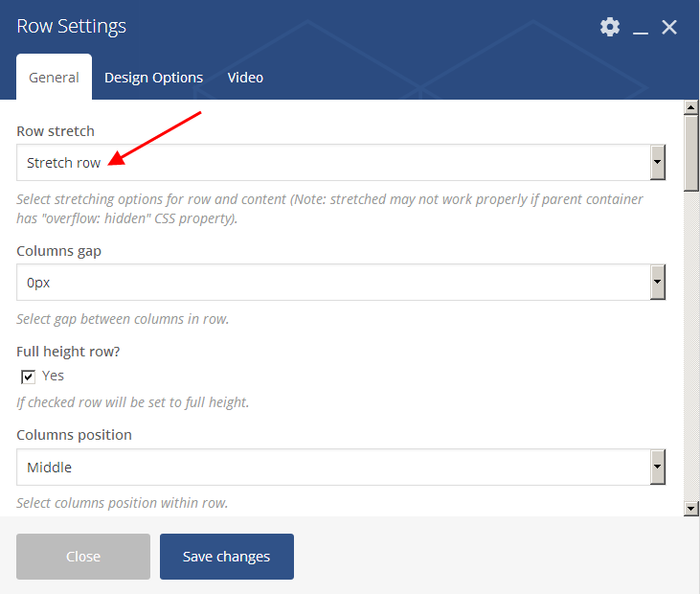
Task: Click the Save changes button
Action: tap(226, 557)
